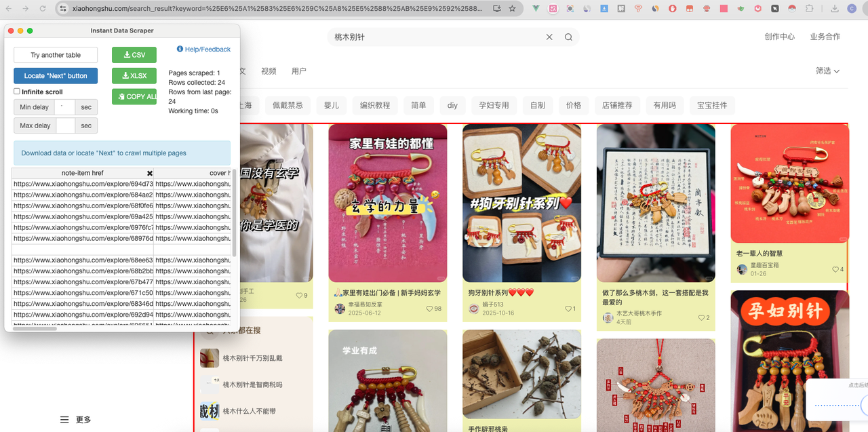The height and width of the screenshot is (432, 868).
Task: Open the Help/Feedback link
Action: (x=203, y=49)
